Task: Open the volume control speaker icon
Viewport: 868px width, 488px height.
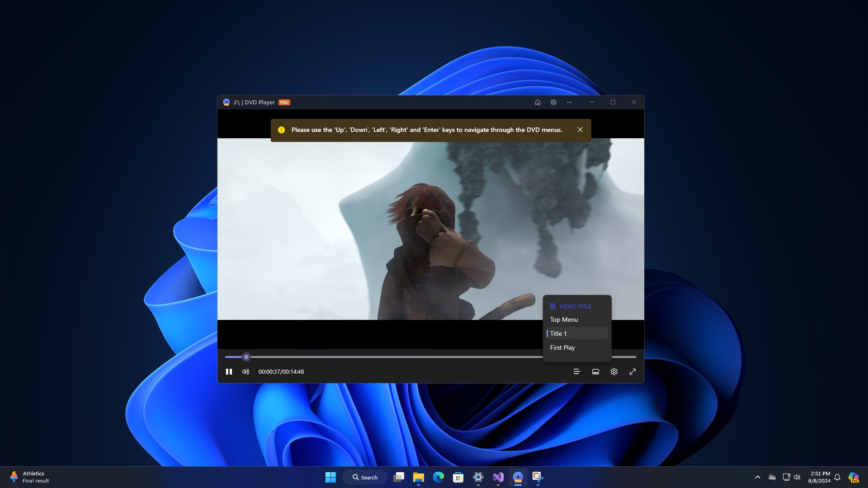Action: coord(245,371)
